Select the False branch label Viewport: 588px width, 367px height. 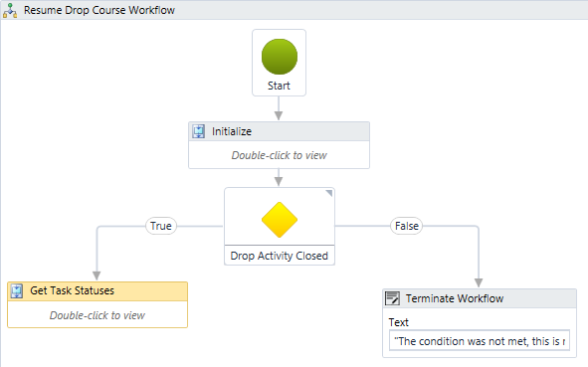[407, 226]
